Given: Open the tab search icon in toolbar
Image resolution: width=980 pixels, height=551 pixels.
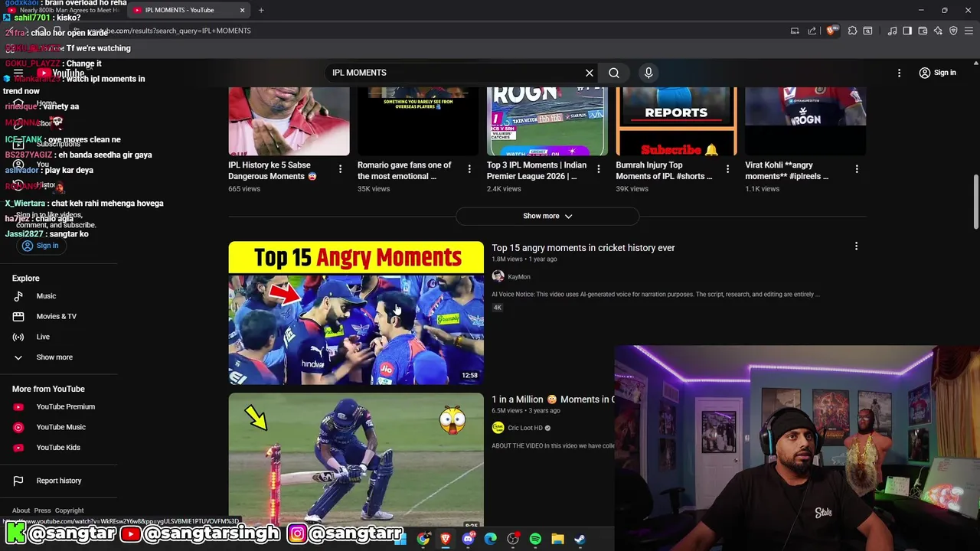Looking at the screenshot, I should (867, 31).
